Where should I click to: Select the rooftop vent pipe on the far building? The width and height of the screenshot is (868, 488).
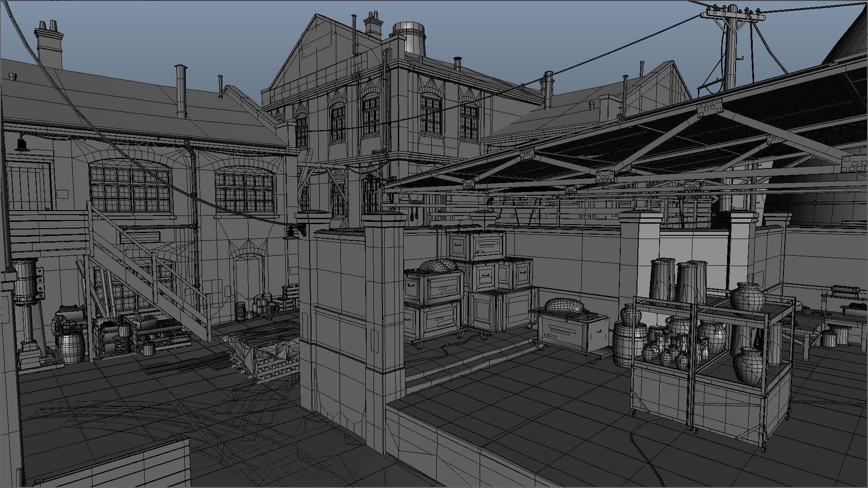(x=180, y=90)
